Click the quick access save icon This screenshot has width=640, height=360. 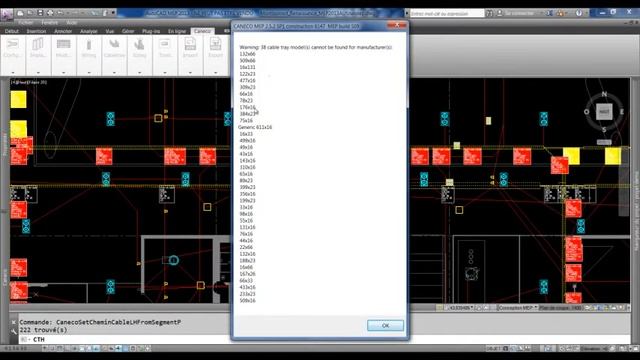coord(40,13)
